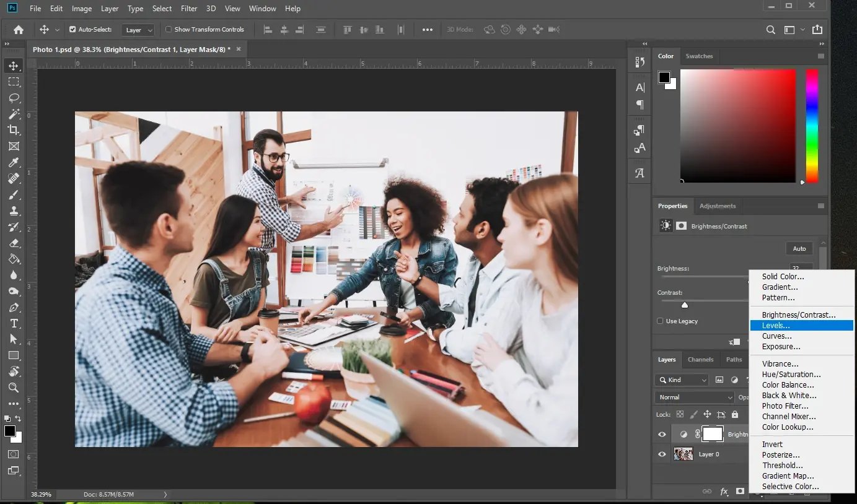Open the Paragraph panel icon

(x=640, y=105)
